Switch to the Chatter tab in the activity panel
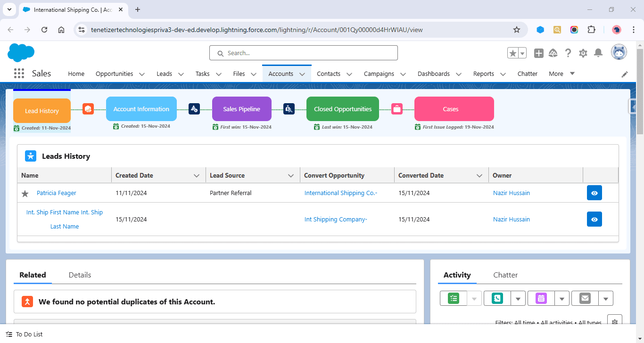The width and height of the screenshot is (644, 343). [505, 275]
